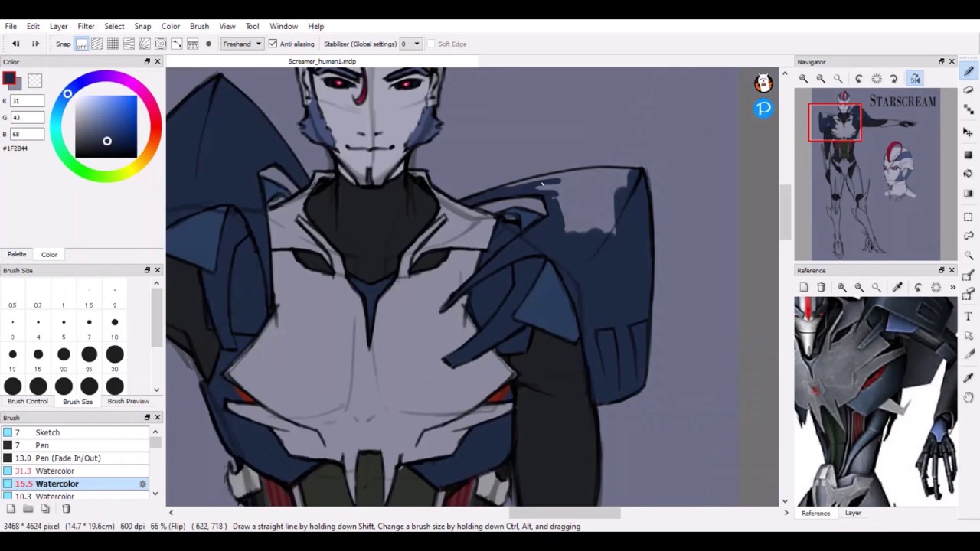The width and height of the screenshot is (980, 551).
Task: Choose the curve snap guide
Action: (x=177, y=44)
